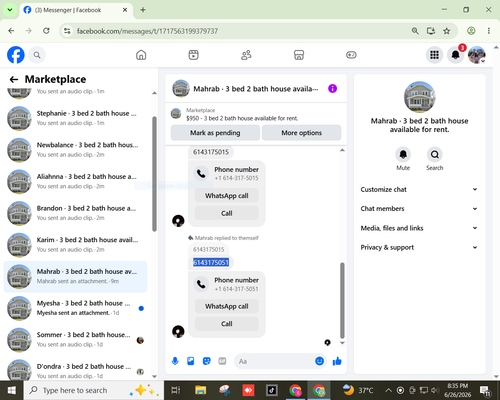Expand Privacy & support section
Screen dimensions: 500x400
point(419,247)
